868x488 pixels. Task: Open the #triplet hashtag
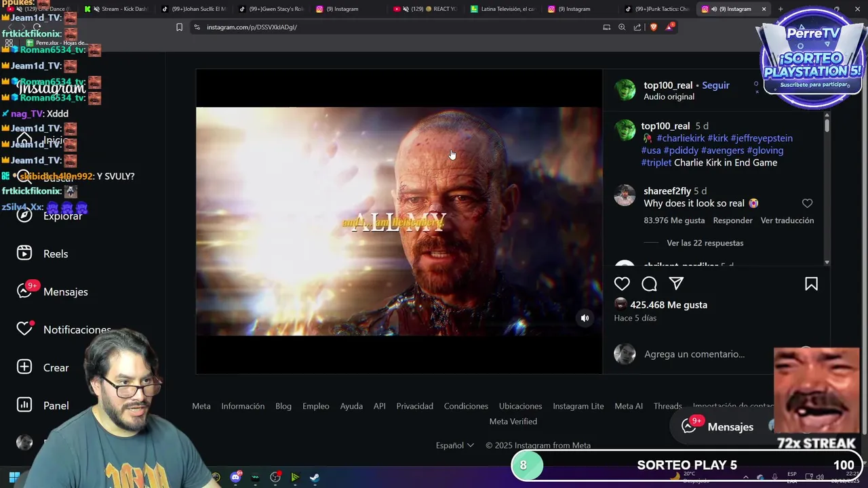[x=656, y=163]
